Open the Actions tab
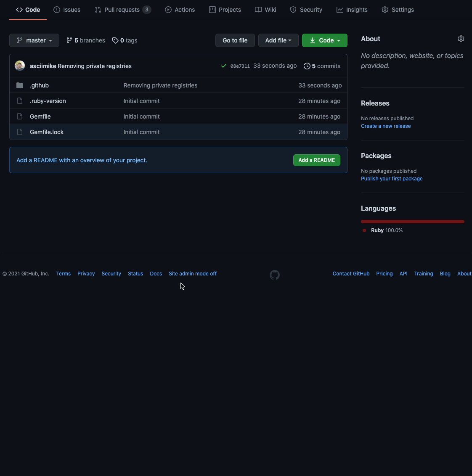The width and height of the screenshot is (472, 476). (180, 10)
